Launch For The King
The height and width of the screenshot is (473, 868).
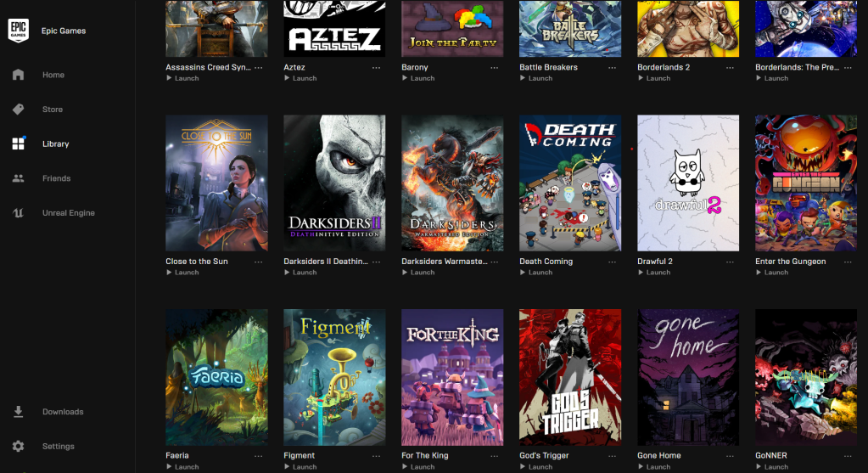[x=418, y=467]
